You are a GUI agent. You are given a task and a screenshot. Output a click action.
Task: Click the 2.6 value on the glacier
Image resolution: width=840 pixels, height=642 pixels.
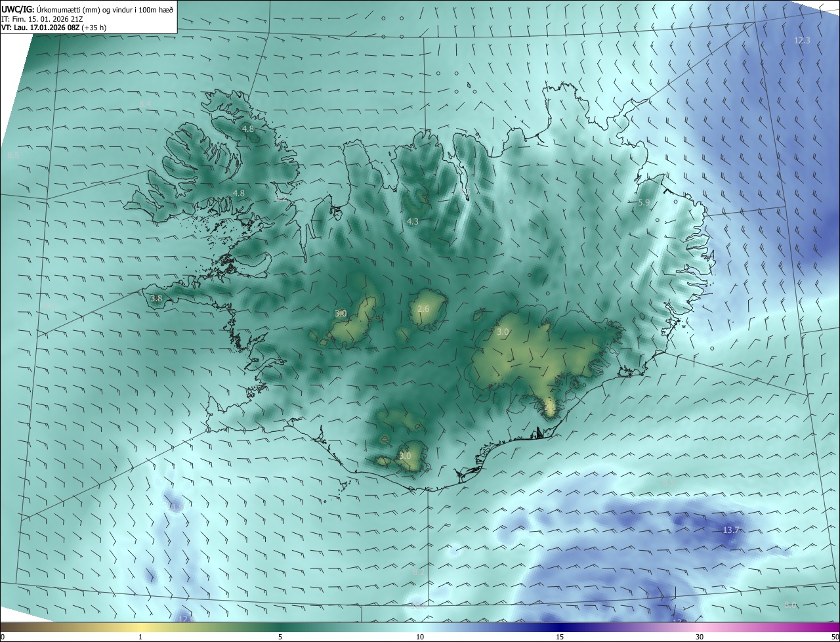pyautogui.click(x=423, y=309)
